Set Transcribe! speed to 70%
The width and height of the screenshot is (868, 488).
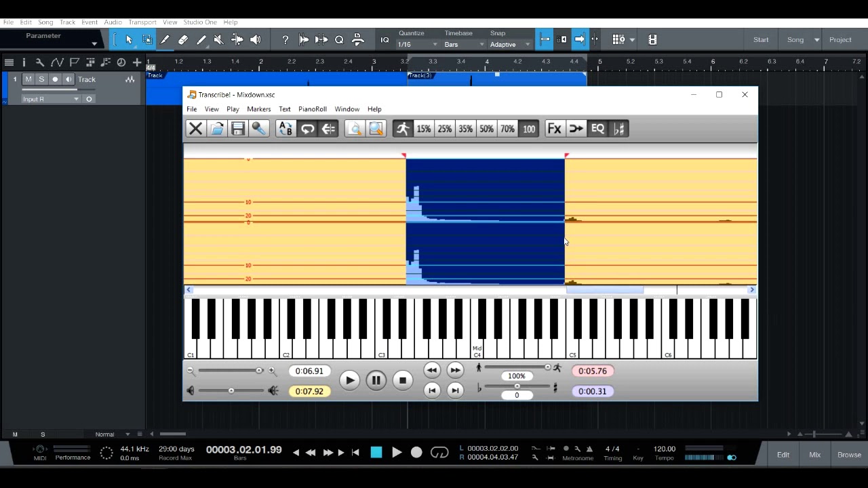(507, 129)
